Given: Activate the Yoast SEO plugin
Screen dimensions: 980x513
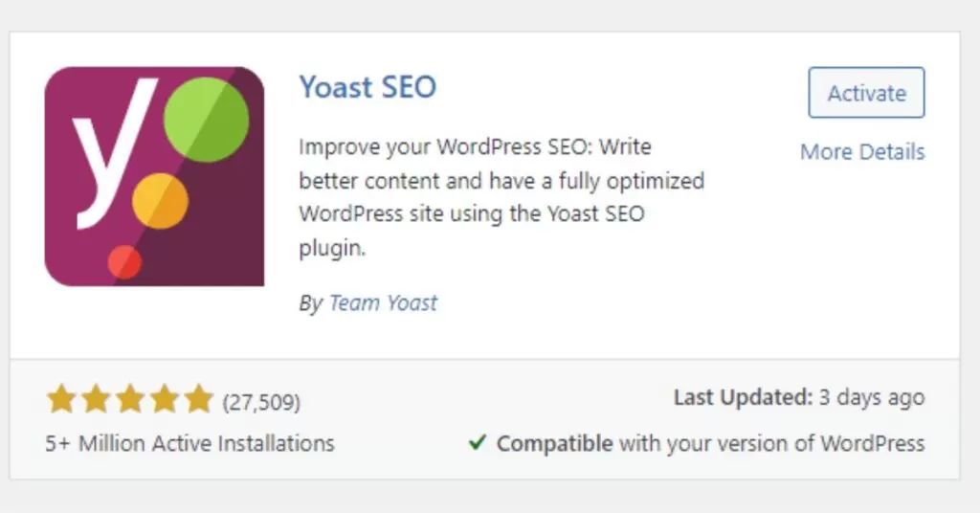Looking at the screenshot, I should pyautogui.click(x=866, y=93).
